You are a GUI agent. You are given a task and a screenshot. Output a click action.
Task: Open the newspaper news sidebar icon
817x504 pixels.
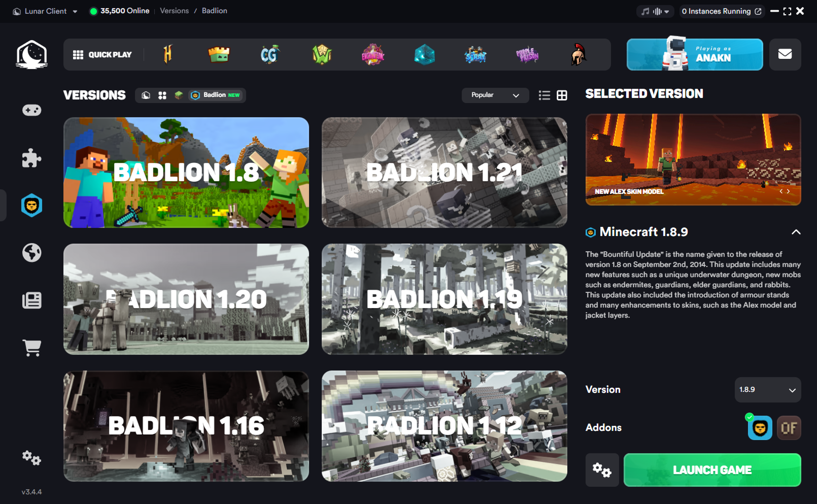pos(32,300)
